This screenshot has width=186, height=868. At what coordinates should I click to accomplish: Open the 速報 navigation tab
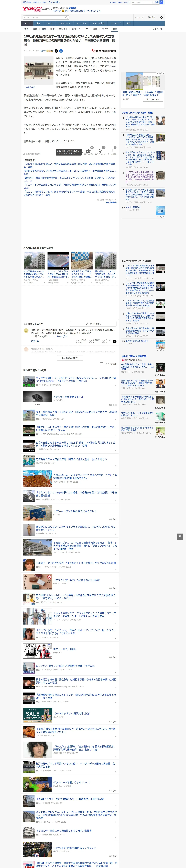(38, 24)
